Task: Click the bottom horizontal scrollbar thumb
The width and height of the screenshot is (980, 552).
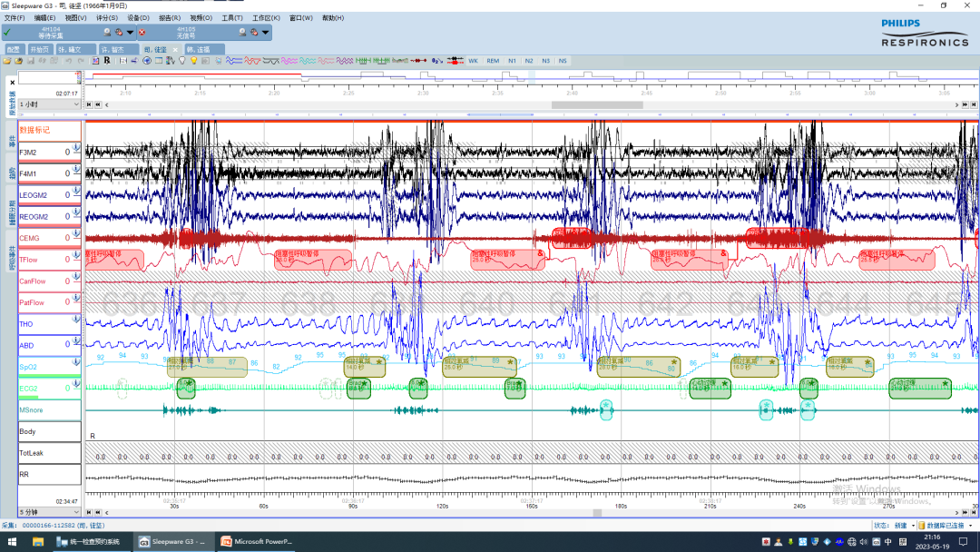Action: click(597, 513)
